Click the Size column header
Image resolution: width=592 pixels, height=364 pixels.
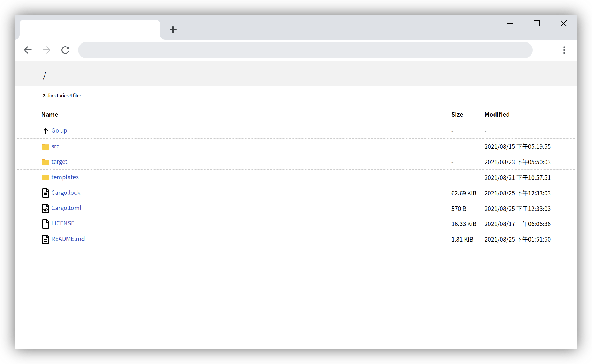pos(457,115)
